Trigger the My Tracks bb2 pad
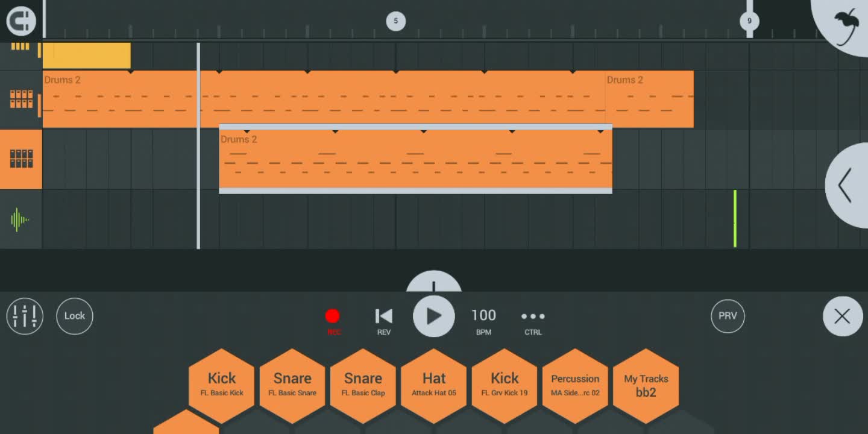The height and width of the screenshot is (434, 868). pyautogui.click(x=646, y=386)
